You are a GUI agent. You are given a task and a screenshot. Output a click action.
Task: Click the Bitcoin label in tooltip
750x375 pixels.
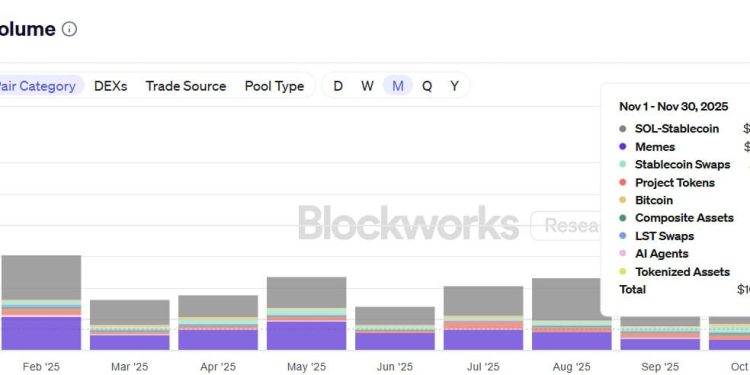(654, 200)
